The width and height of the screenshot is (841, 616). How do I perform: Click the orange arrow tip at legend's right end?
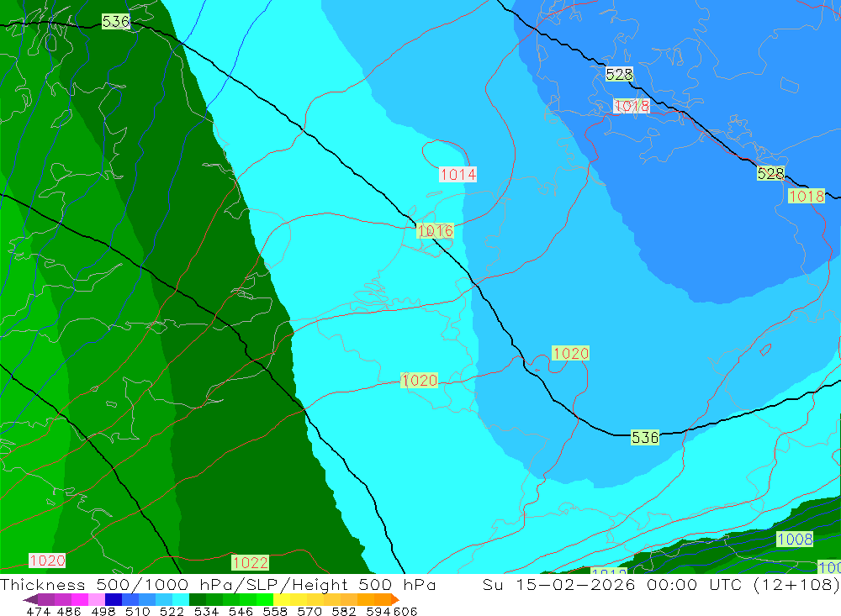(395, 599)
